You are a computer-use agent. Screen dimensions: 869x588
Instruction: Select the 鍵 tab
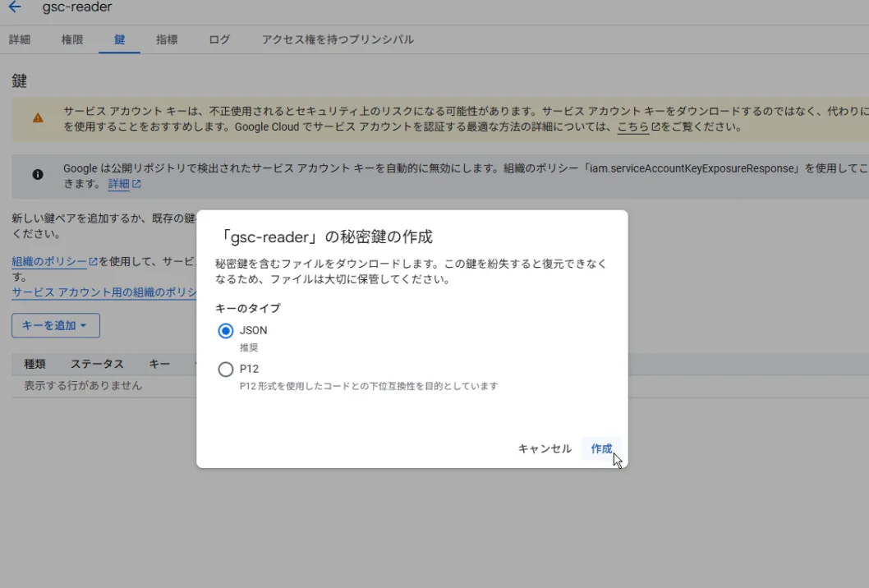pyautogui.click(x=119, y=39)
